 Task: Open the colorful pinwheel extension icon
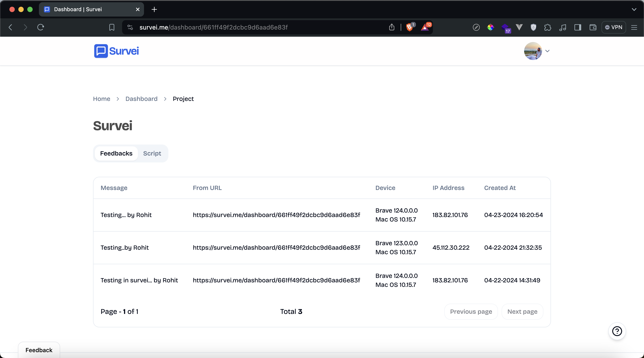491,27
